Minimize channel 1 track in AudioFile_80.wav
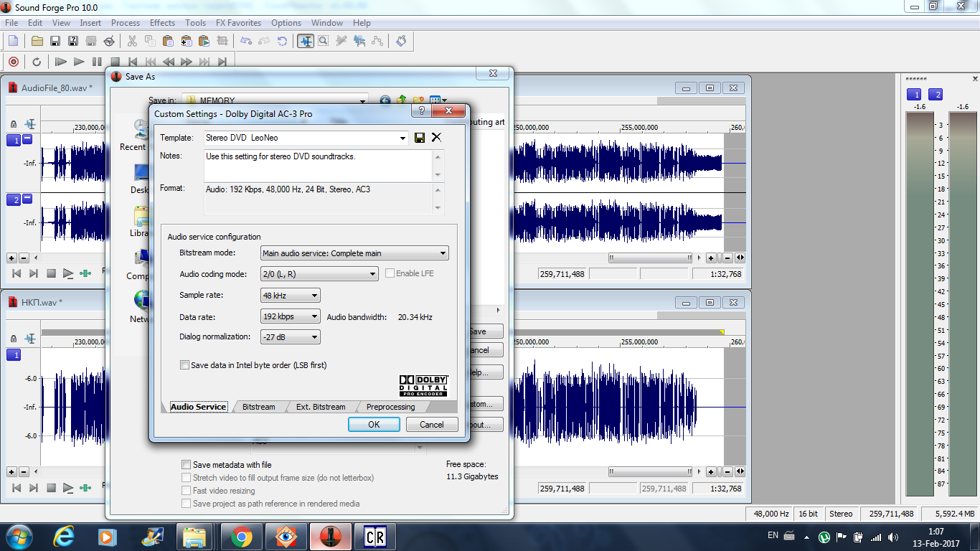Screen dimensions: 980x551 click(x=27, y=139)
